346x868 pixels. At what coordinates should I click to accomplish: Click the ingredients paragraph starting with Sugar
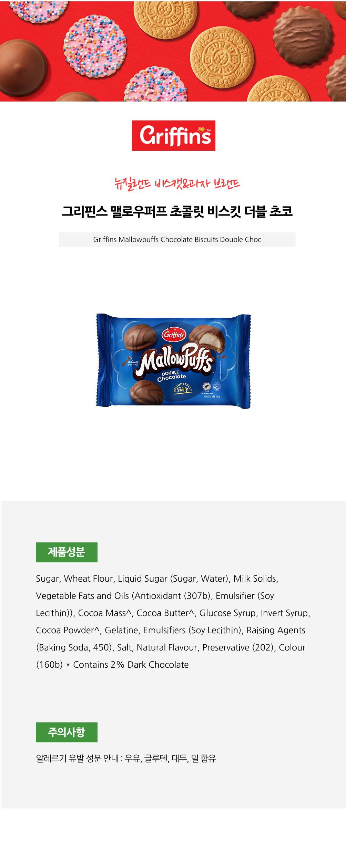[x=173, y=622]
